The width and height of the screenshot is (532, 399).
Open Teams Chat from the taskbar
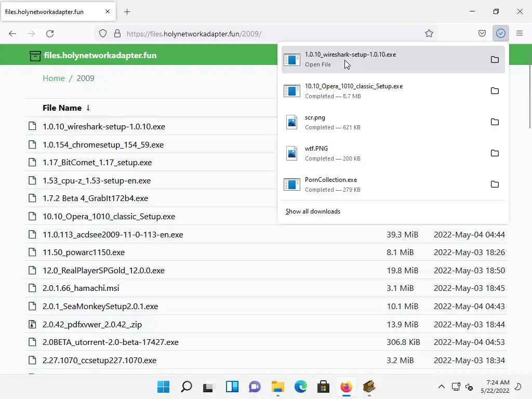click(x=255, y=387)
